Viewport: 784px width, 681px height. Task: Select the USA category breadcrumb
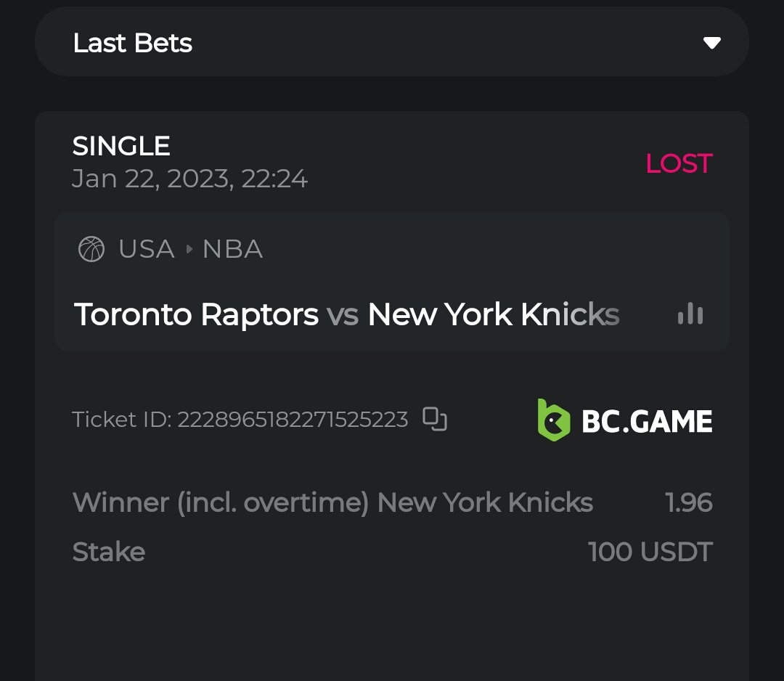tap(147, 250)
